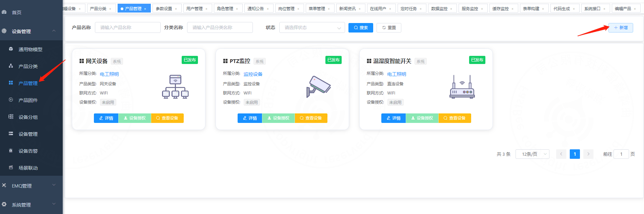The height and width of the screenshot is (214, 644).
Task: Close the 角色管理 tab
Action: (x=237, y=9)
